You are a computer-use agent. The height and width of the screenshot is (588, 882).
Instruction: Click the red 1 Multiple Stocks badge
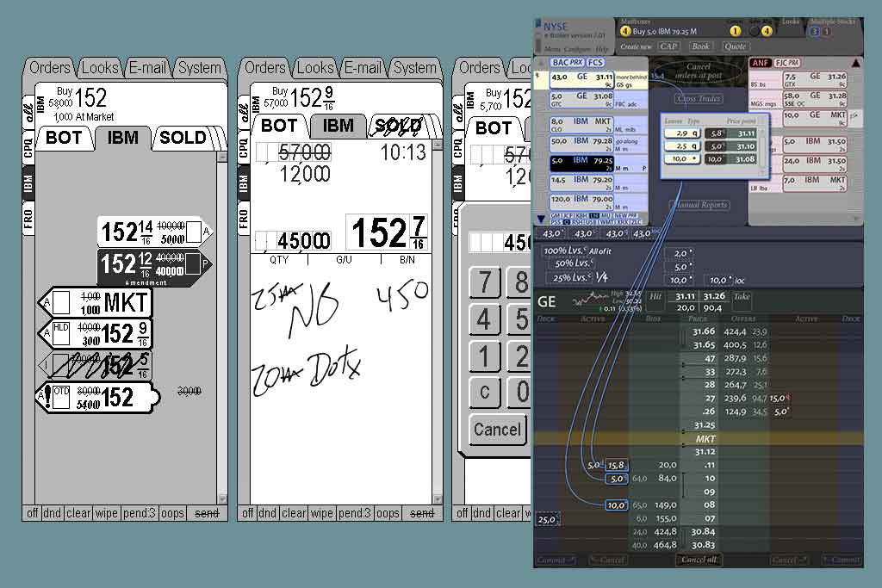826,32
